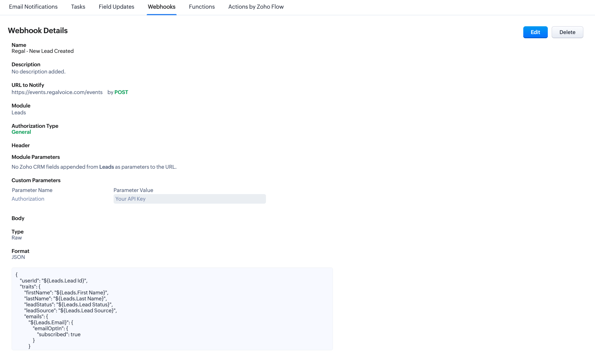Image resolution: width=595 pixels, height=364 pixels.
Task: Click the "emails": { line in JSON body
Action: click(x=36, y=317)
